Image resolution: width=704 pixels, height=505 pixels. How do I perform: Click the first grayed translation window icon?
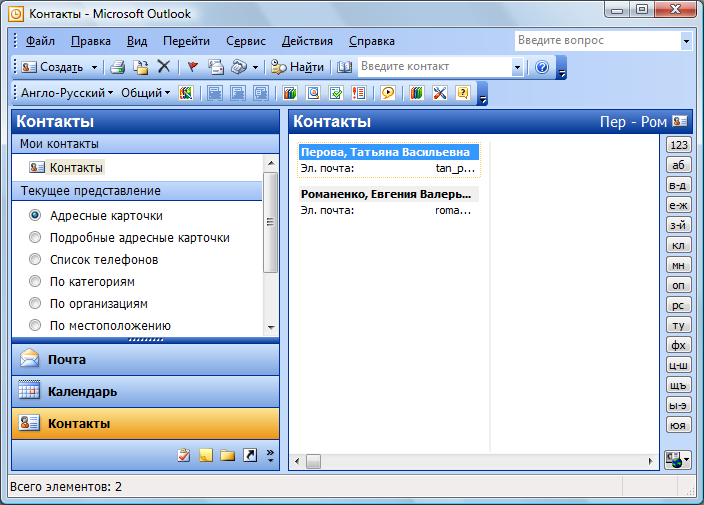coord(215,93)
